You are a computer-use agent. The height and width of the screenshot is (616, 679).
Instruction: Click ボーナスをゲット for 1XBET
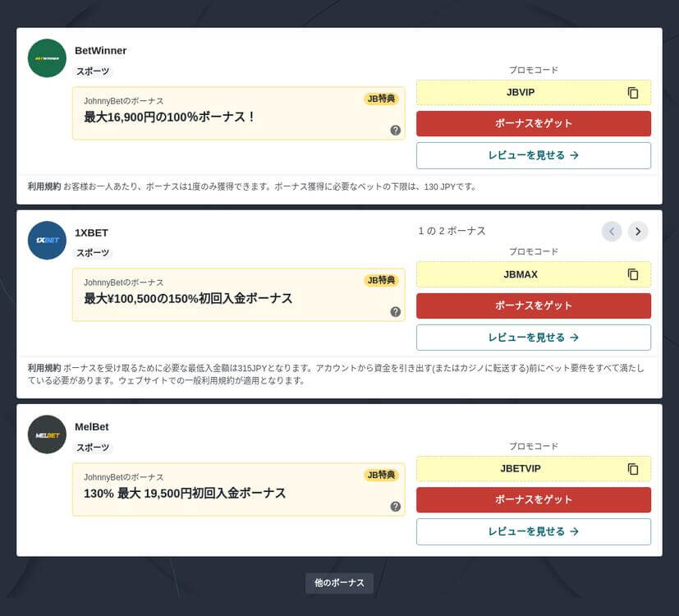533,306
